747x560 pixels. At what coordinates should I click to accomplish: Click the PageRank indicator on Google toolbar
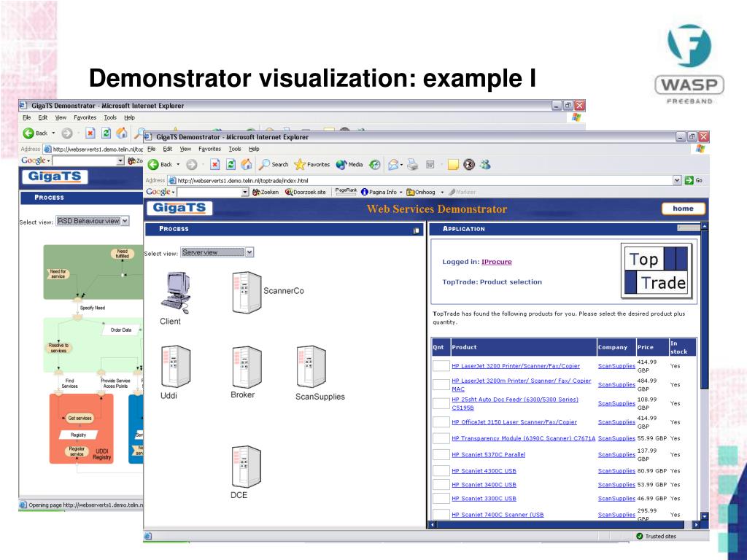pos(346,191)
